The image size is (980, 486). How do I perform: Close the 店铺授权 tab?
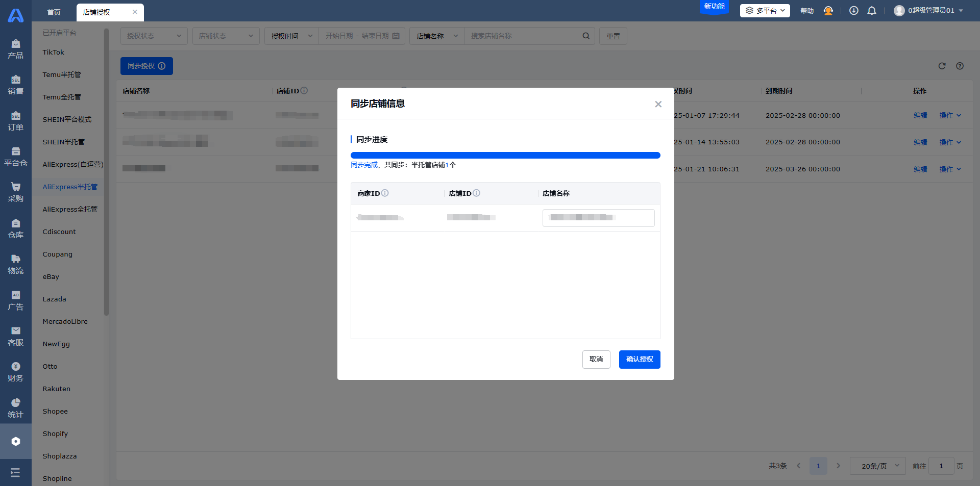135,12
